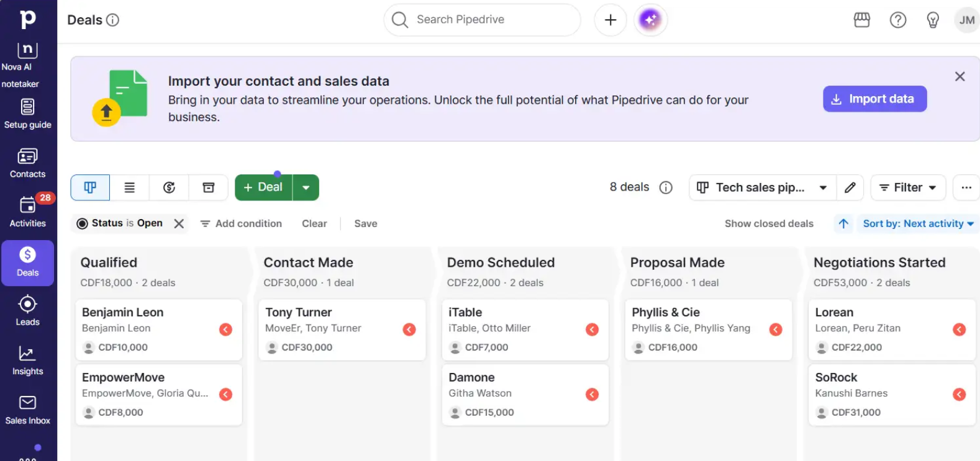Screen dimensions: 980x461
Task: Open the help question mark icon
Action: [898, 20]
